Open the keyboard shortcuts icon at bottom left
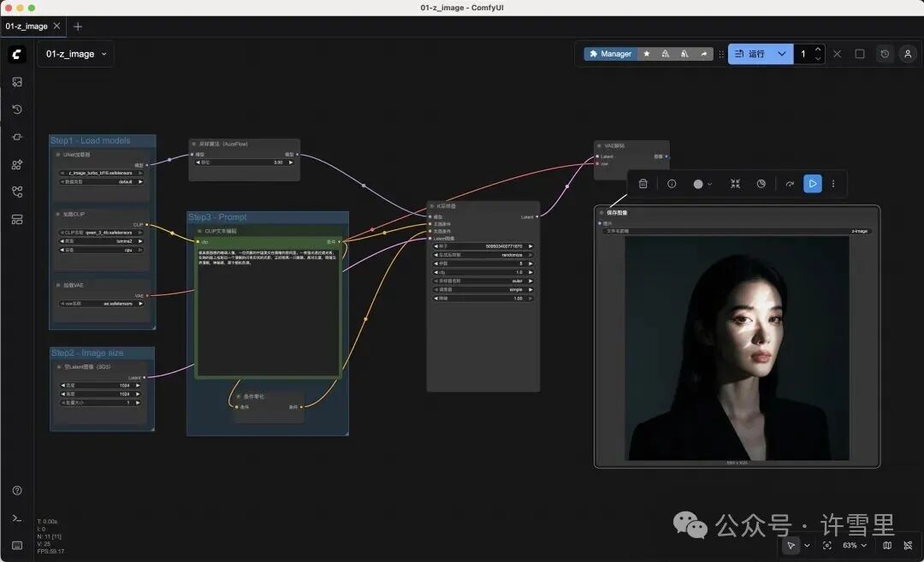This screenshot has width=924, height=562. (x=17, y=546)
